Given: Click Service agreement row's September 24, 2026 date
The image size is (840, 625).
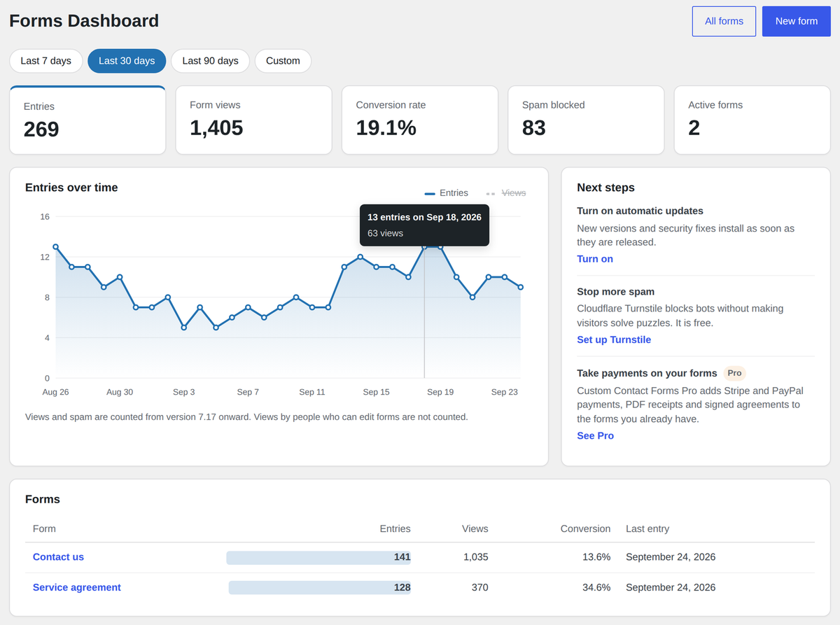Looking at the screenshot, I should click(x=671, y=587).
